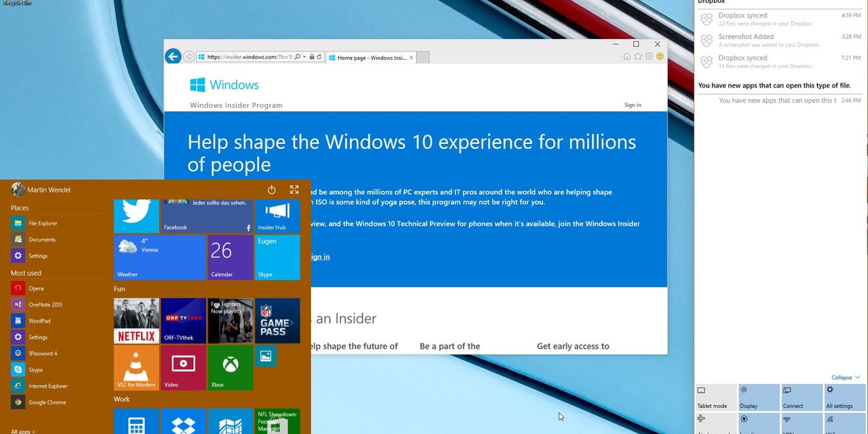This screenshot has height=434, width=868.
Task: Toggle Airplane mode quick action
Action: (715, 423)
